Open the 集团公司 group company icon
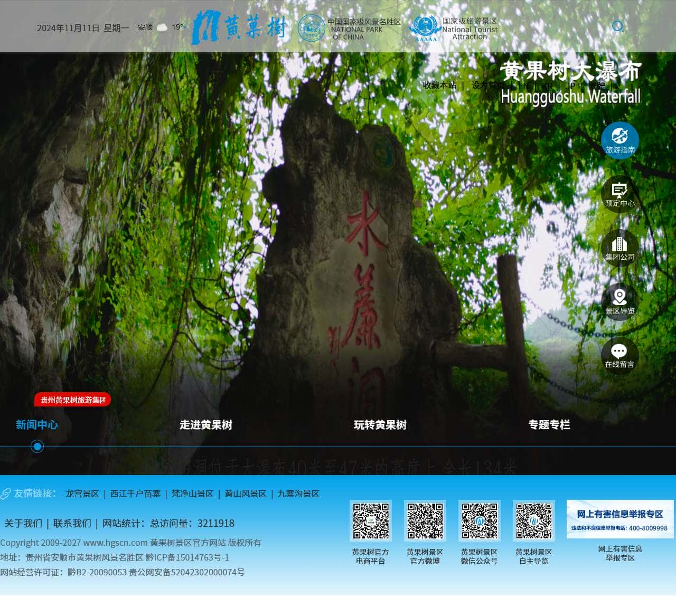This screenshot has height=616, width=676. coord(620,248)
